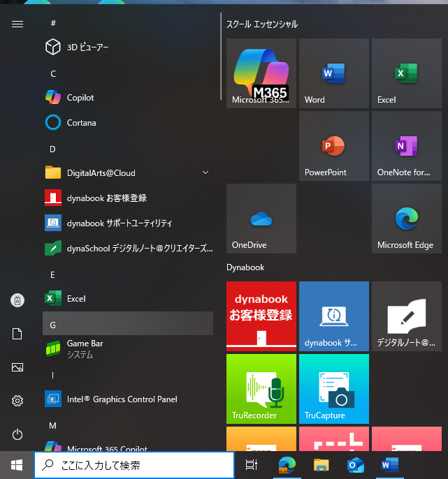
Task: Open the PowerPoint tile
Action: point(333,146)
